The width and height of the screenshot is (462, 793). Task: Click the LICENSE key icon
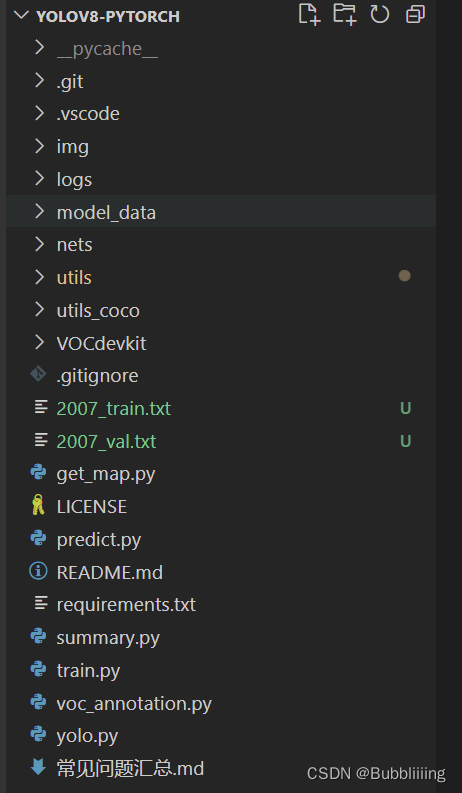38,506
